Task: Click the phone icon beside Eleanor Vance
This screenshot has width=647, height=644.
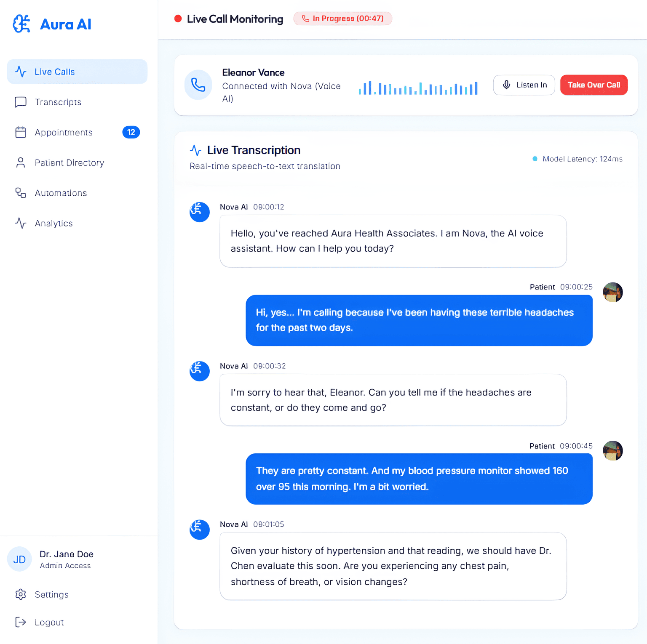Action: (198, 85)
